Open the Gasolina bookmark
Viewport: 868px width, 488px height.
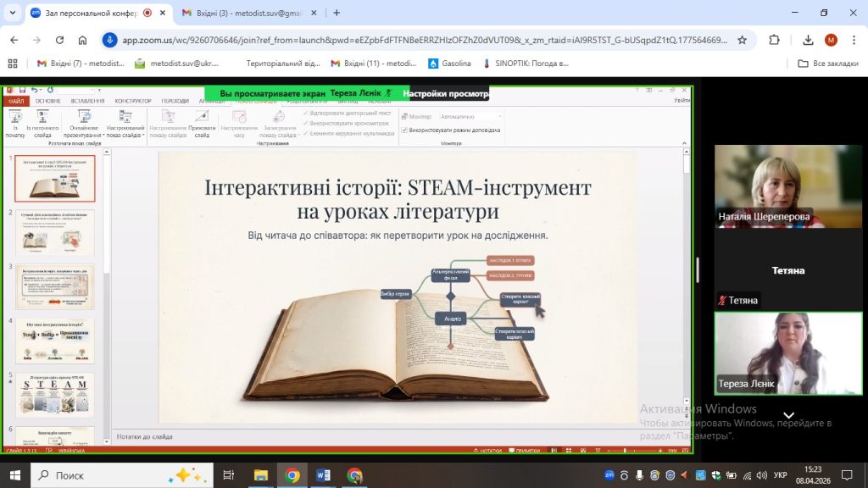tap(450, 64)
